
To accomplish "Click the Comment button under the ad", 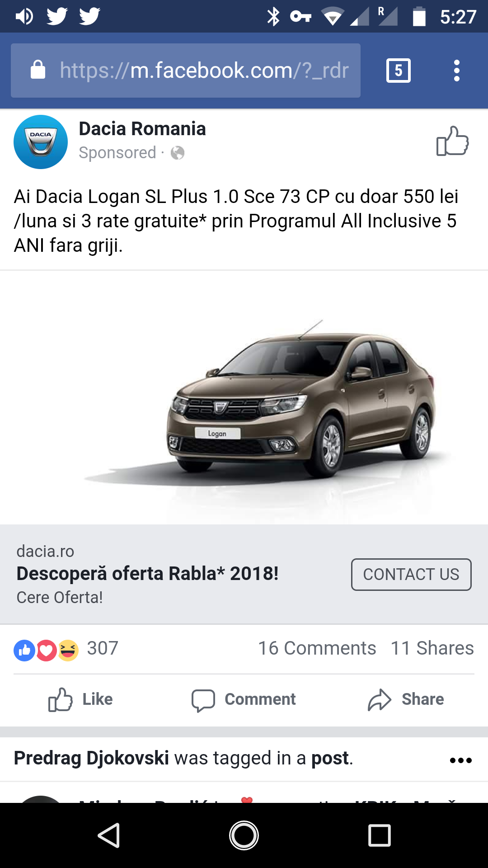I will 244,699.
